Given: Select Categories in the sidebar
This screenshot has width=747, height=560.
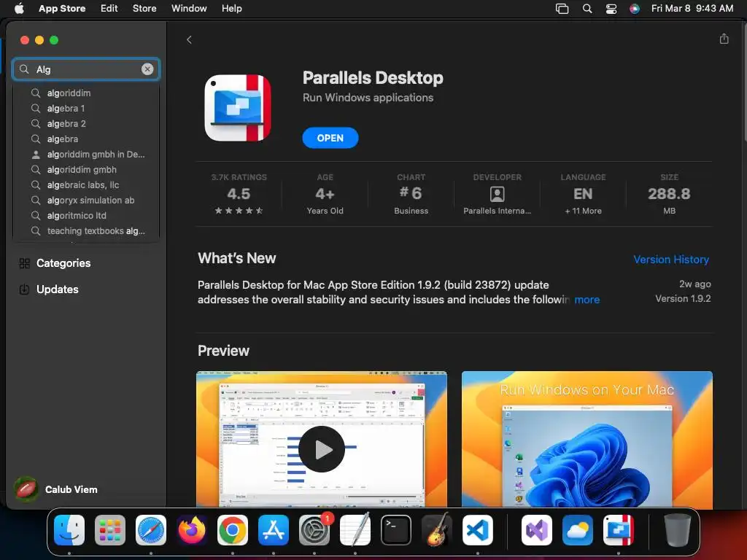Looking at the screenshot, I should tap(63, 263).
